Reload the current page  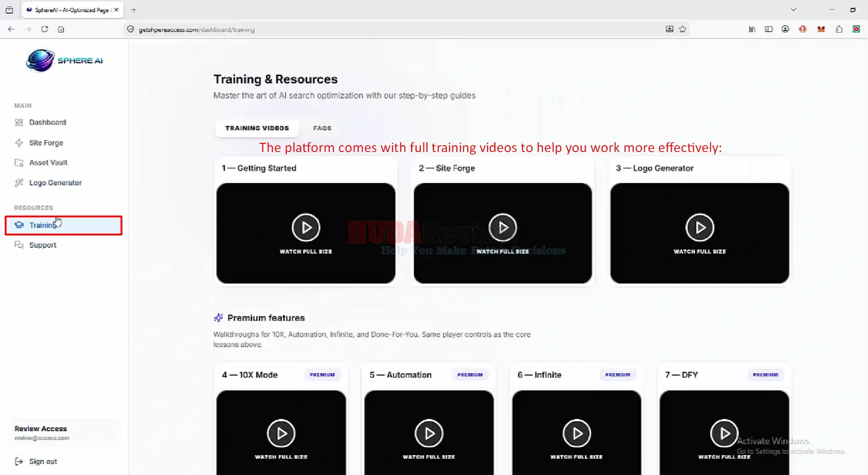point(44,29)
